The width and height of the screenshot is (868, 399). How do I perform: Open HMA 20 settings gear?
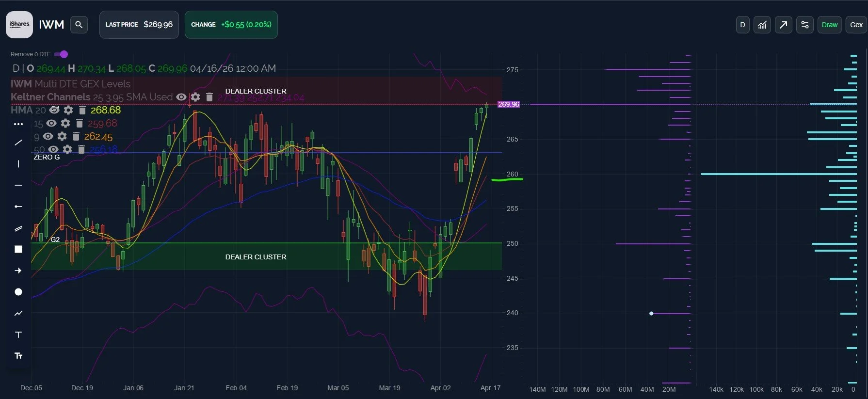tap(68, 110)
